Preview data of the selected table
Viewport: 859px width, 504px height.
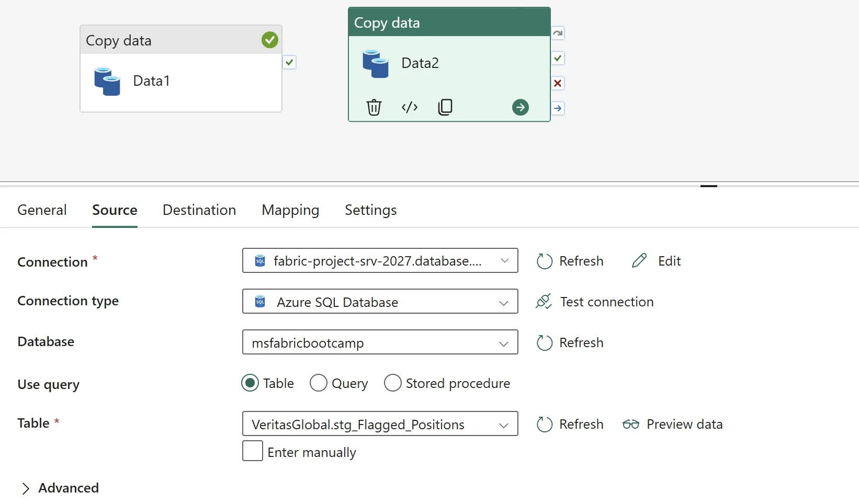[673, 424]
